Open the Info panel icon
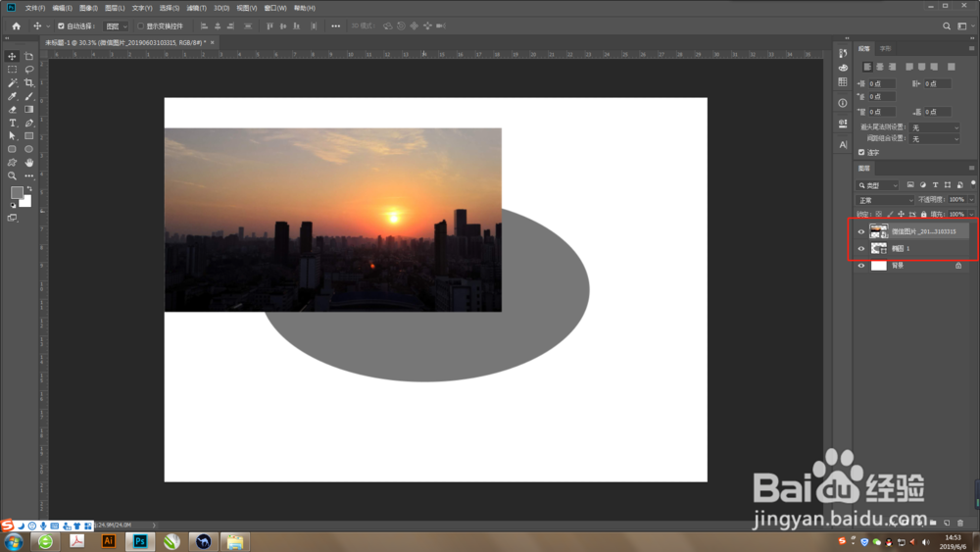 [843, 103]
